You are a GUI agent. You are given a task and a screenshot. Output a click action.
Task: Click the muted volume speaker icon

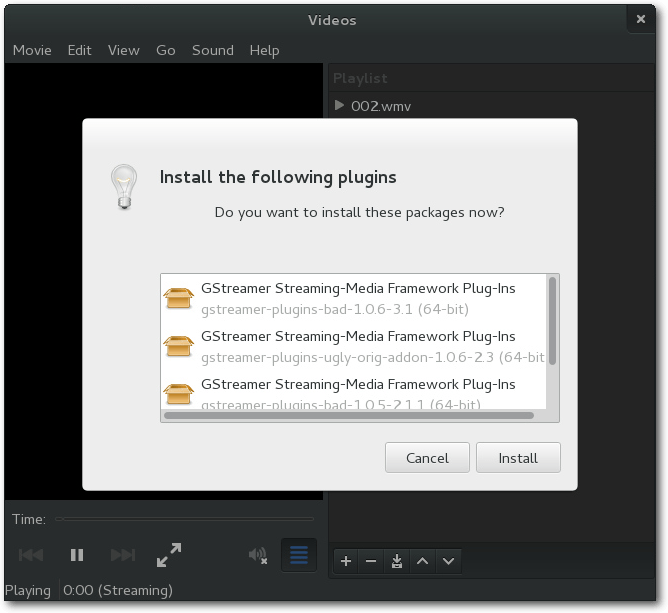[258, 555]
